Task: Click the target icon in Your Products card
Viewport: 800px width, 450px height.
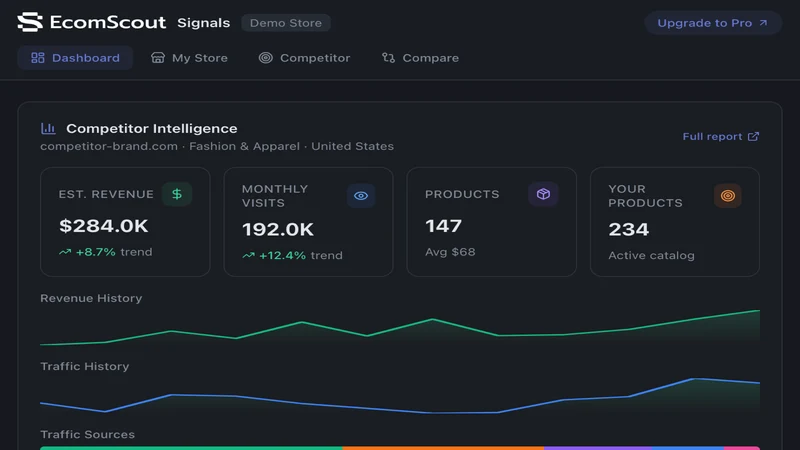Action: pyautogui.click(x=728, y=195)
